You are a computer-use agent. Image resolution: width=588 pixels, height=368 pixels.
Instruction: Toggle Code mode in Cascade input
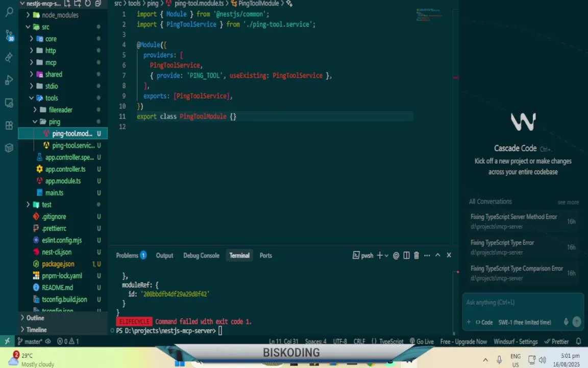(x=484, y=322)
